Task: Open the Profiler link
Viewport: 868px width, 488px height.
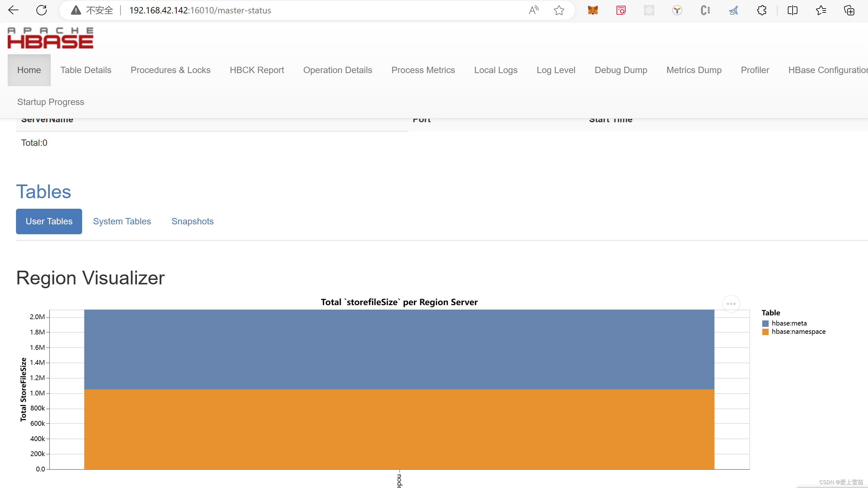Action: click(x=755, y=70)
